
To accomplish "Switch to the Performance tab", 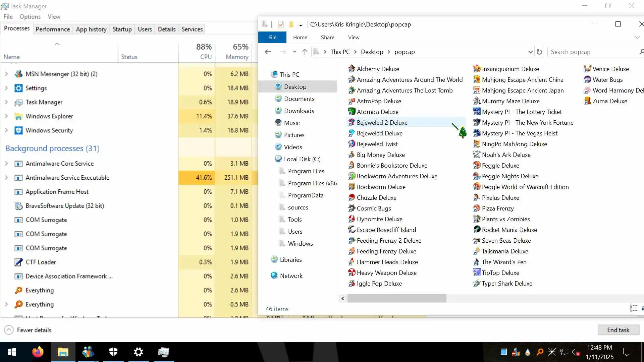I will (53, 29).
